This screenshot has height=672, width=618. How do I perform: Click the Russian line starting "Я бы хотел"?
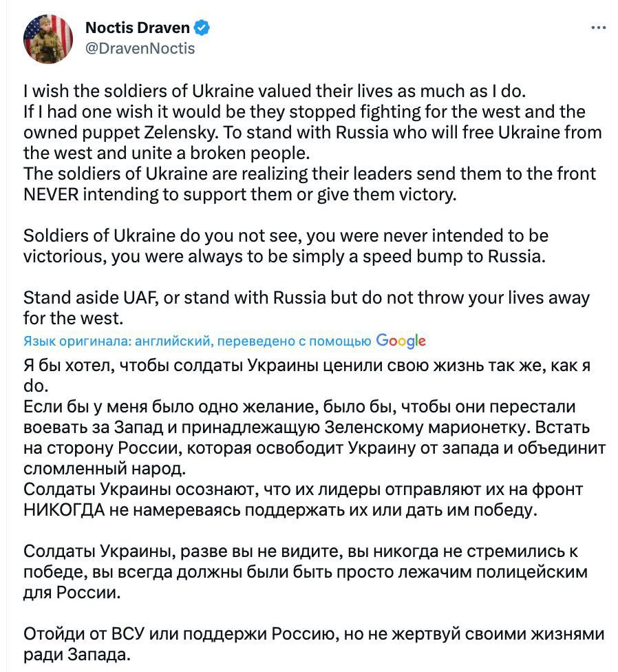coord(306,365)
